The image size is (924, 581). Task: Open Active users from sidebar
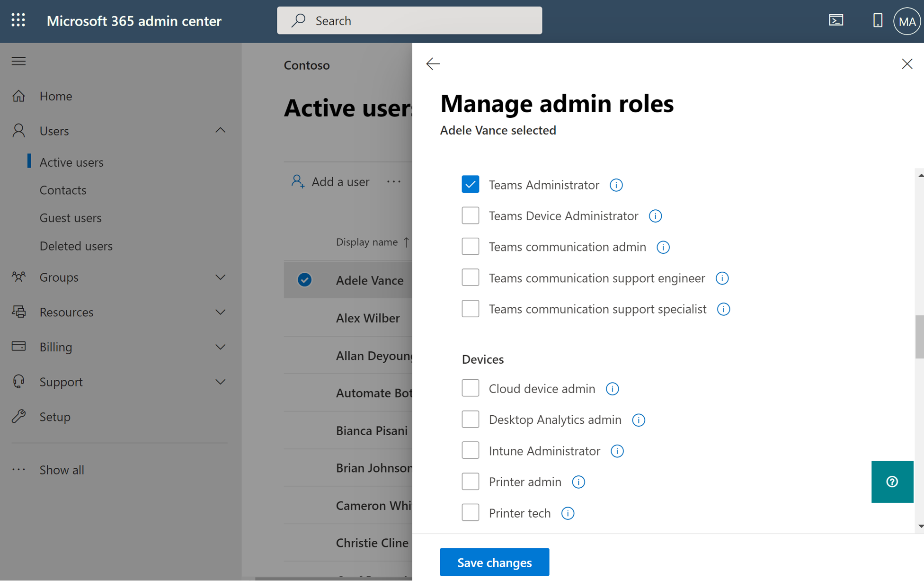tap(71, 161)
